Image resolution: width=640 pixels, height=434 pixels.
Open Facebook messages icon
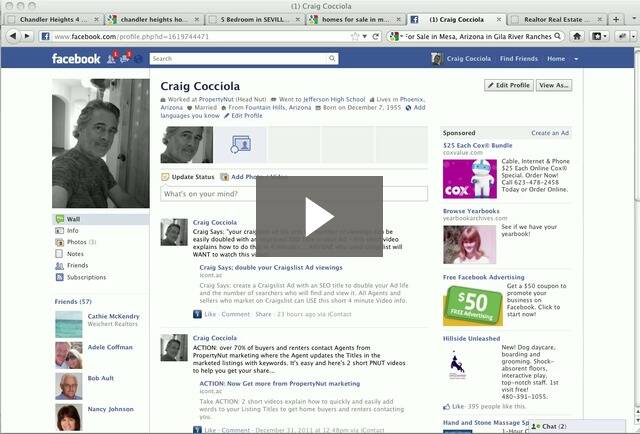[x=125, y=59]
